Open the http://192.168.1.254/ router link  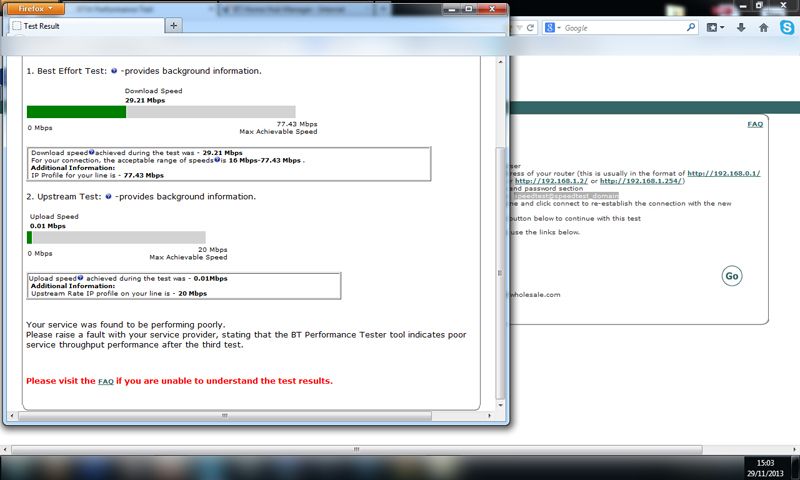point(641,181)
